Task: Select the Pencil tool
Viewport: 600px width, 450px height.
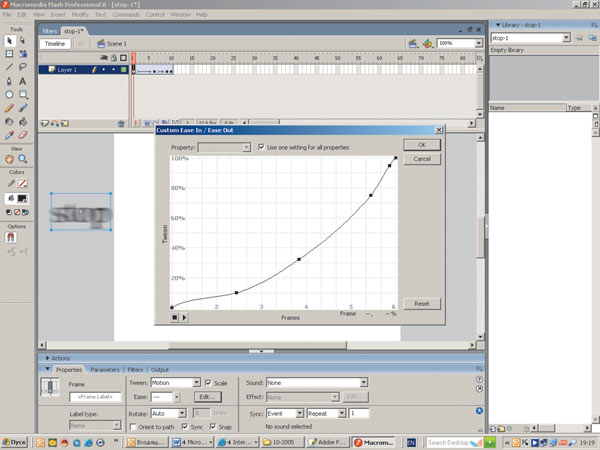Action: 9,107
